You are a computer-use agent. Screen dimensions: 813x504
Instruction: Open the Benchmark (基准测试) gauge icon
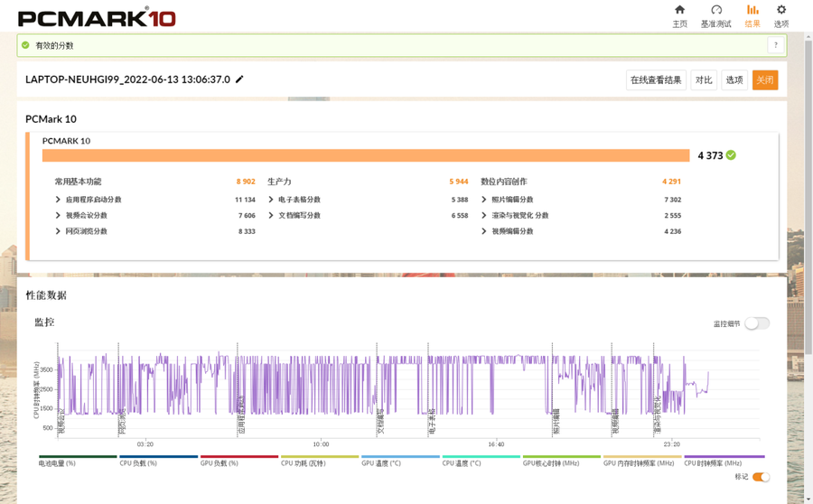click(x=715, y=11)
